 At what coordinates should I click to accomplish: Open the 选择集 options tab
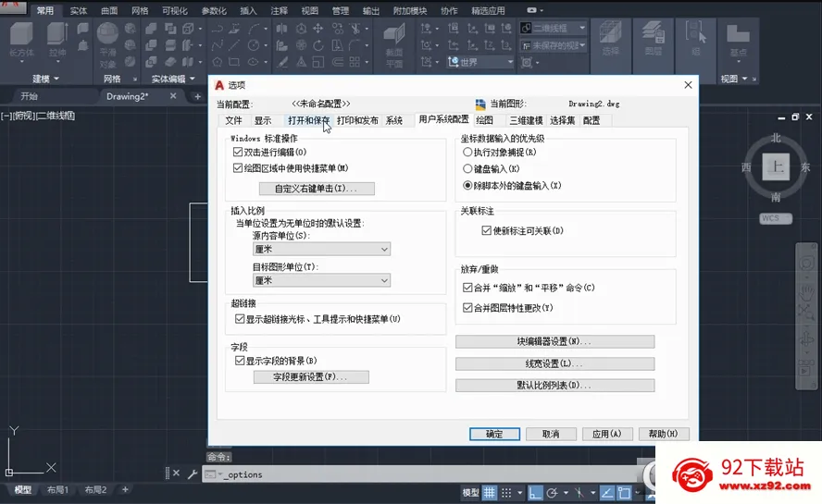point(563,120)
